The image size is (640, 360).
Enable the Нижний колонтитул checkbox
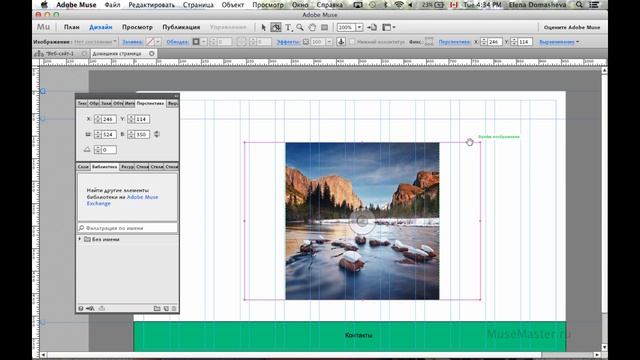pyautogui.click(x=352, y=42)
